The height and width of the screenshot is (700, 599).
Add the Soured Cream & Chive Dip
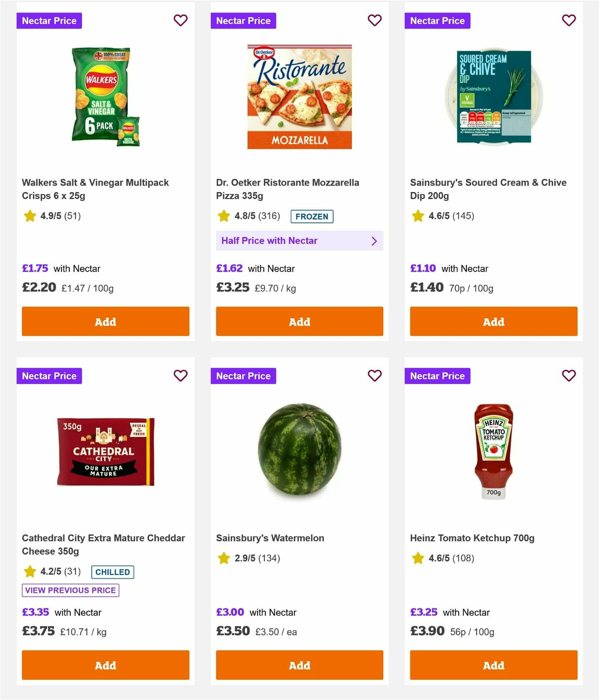click(x=493, y=321)
